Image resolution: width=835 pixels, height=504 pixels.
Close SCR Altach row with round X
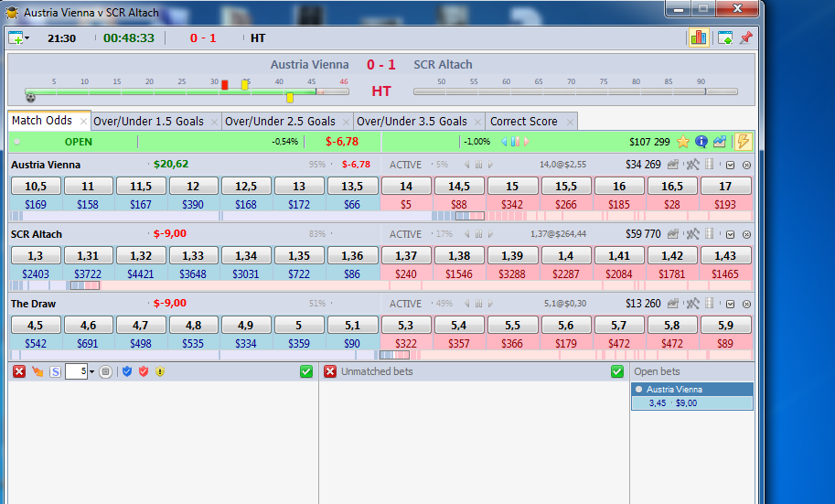point(746,234)
